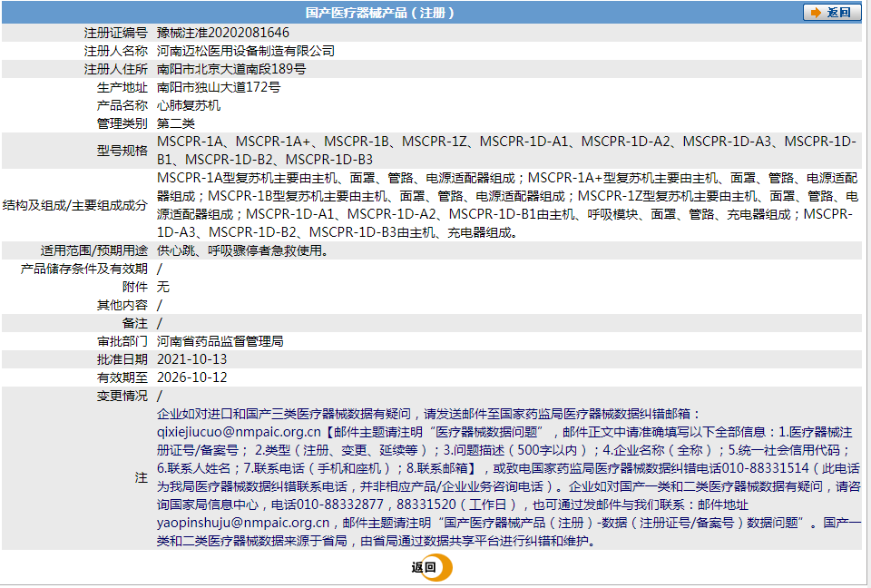This screenshot has height=588, width=871.
Task: Click the 附件 value 无
Action: pos(162,287)
